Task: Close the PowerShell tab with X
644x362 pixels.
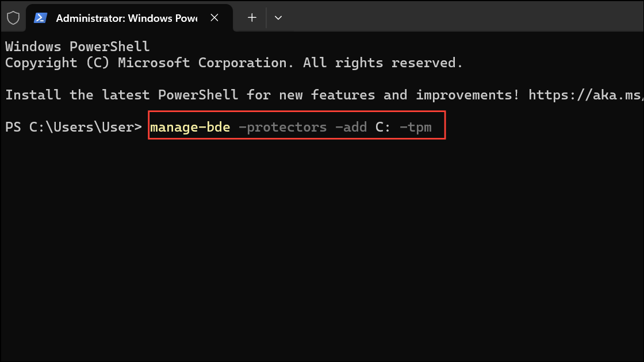Action: pyautogui.click(x=214, y=18)
